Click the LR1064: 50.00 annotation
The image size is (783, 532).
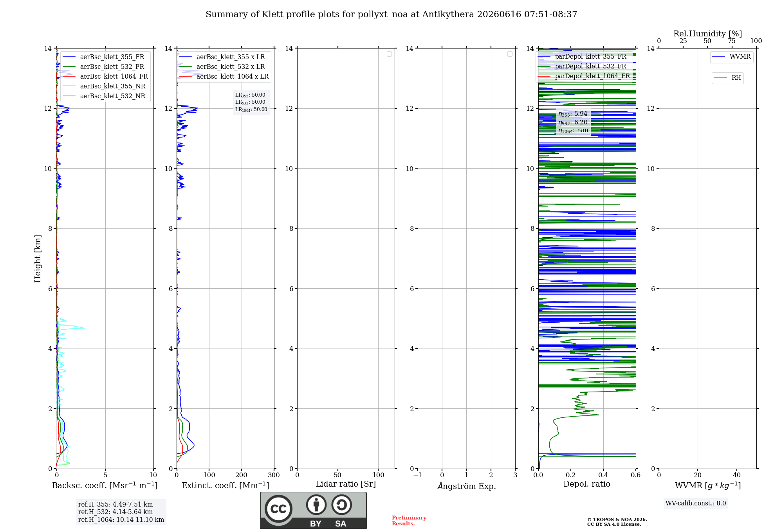pos(251,110)
